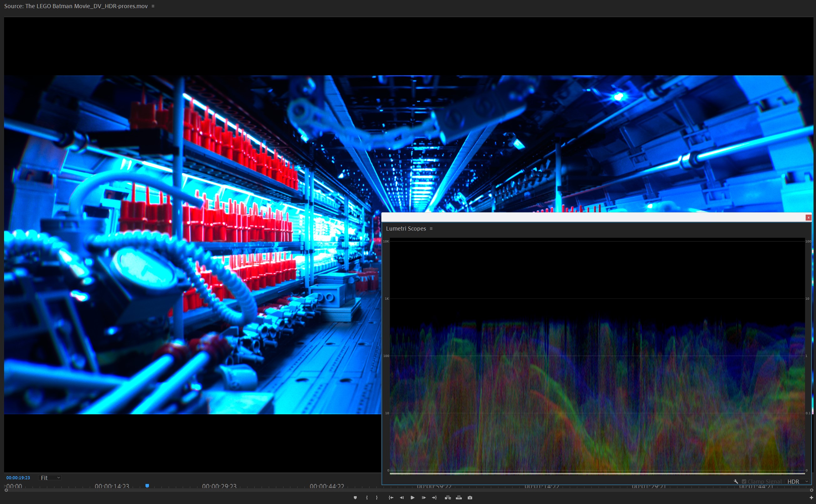816x504 pixels.
Task: Open Lumetri Scopes wrench settings
Action: click(736, 482)
